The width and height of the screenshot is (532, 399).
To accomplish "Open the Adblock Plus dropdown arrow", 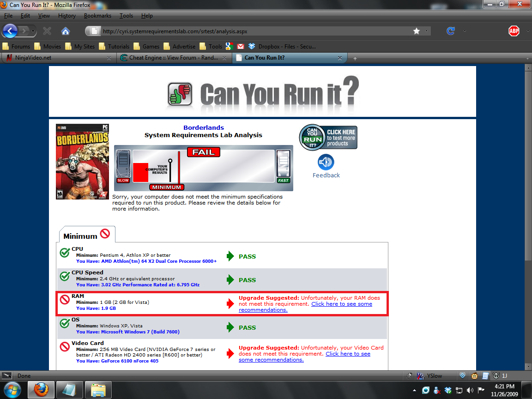I will coord(527,31).
